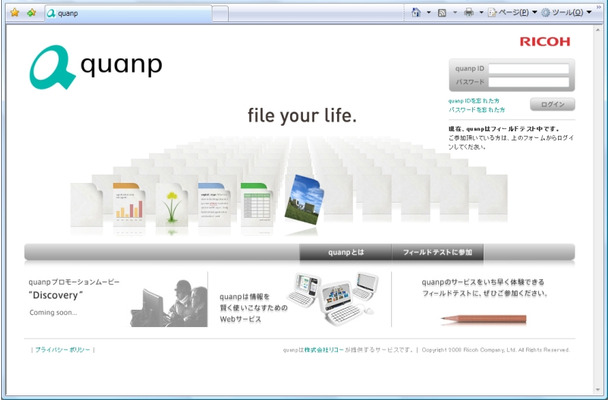This screenshot has width=610, height=400.
Task: Click the laptops illustration image
Action: [x=333, y=298]
